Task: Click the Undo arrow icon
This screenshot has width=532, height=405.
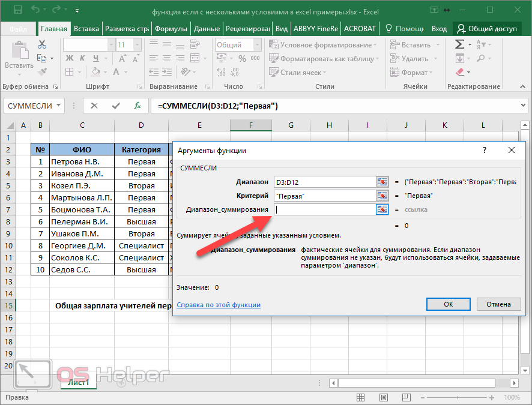Action: pyautogui.click(x=35, y=10)
